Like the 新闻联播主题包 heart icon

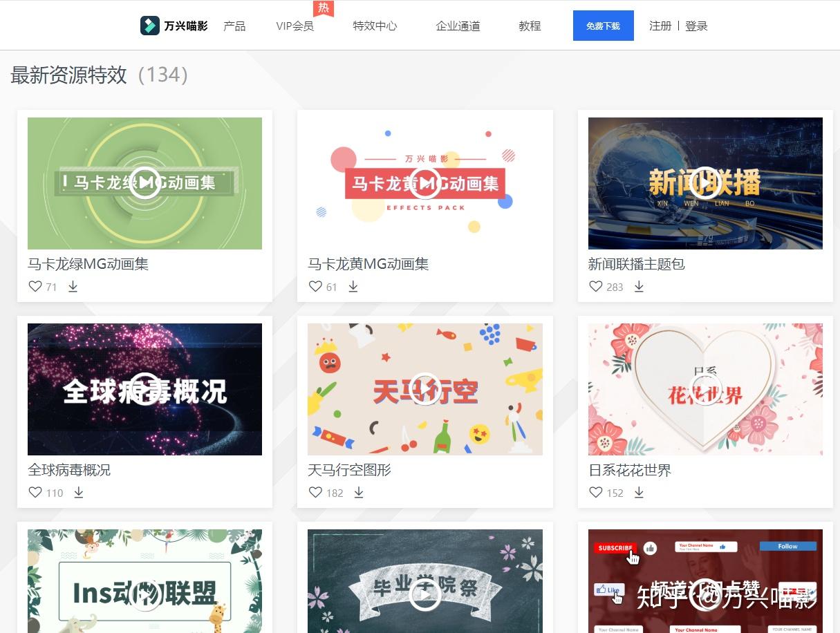point(595,286)
